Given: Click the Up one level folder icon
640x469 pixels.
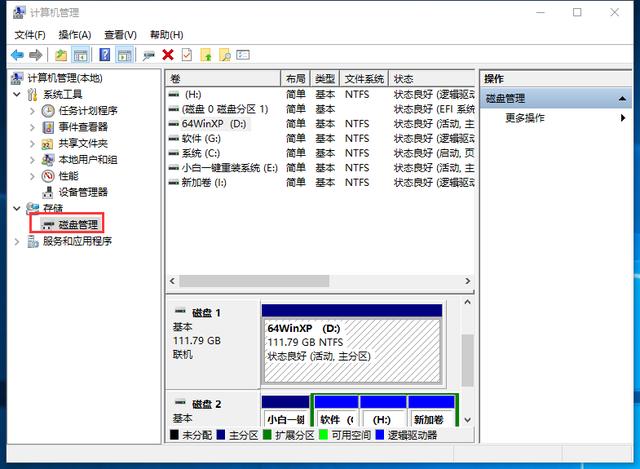Looking at the screenshot, I should pos(61,55).
